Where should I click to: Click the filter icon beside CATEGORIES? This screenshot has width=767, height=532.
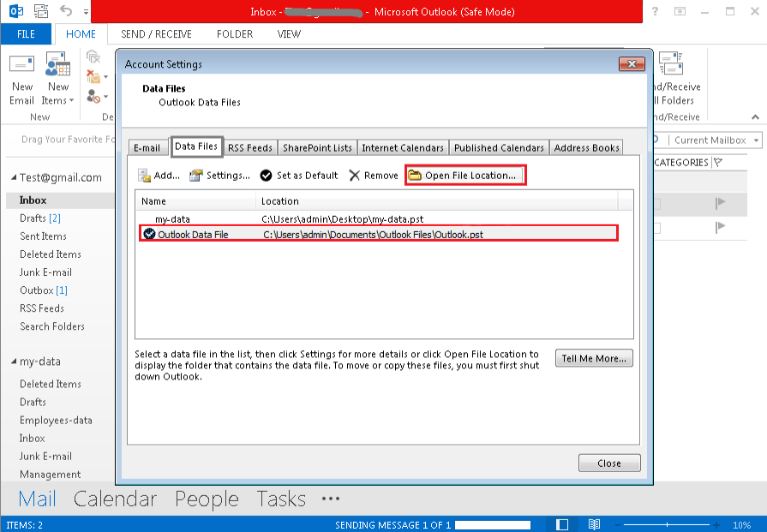(718, 162)
